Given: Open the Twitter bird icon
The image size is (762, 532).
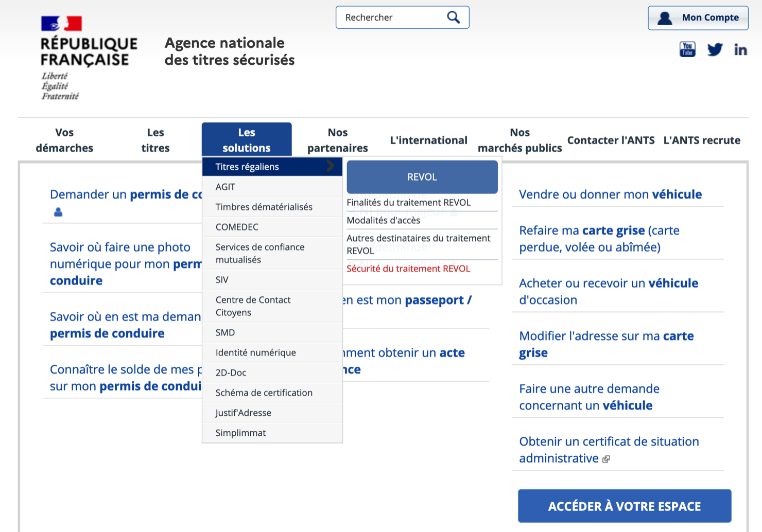Looking at the screenshot, I should (x=715, y=49).
